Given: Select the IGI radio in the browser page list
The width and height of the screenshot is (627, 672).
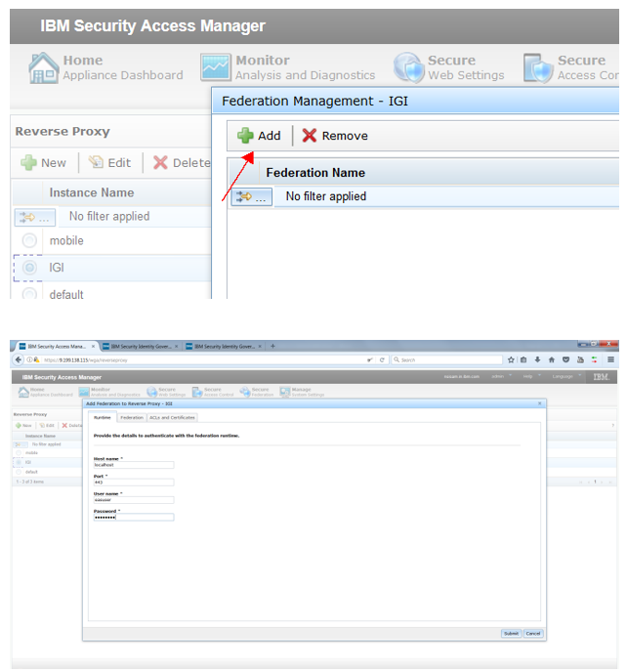Looking at the screenshot, I should (19, 462).
